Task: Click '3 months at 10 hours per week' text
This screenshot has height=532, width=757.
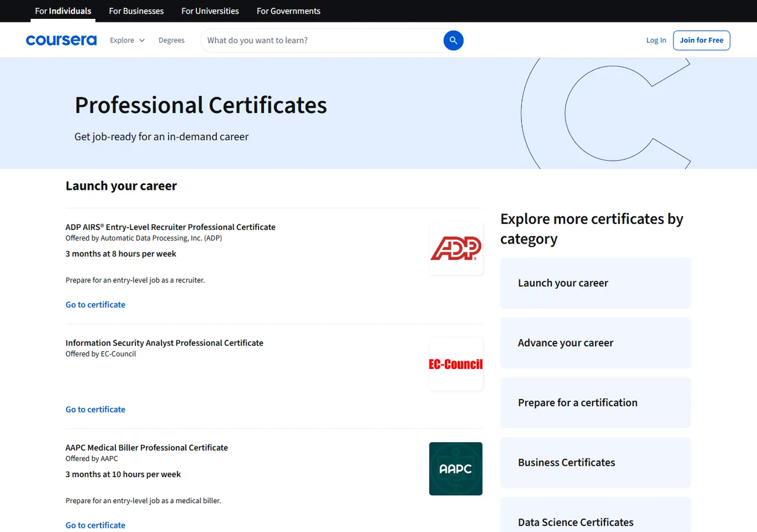Action: click(123, 474)
